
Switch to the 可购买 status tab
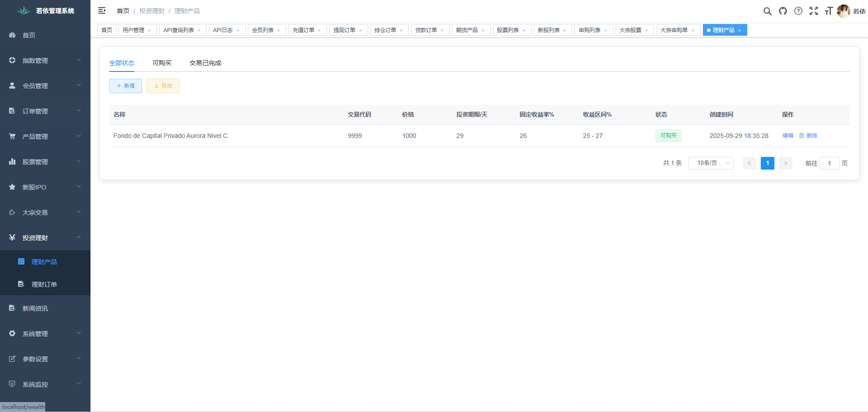point(161,63)
